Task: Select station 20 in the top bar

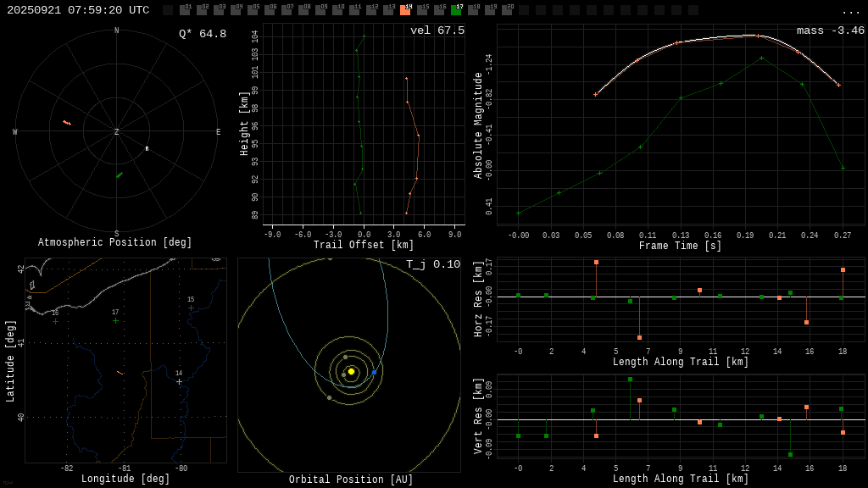Action: click(507, 10)
